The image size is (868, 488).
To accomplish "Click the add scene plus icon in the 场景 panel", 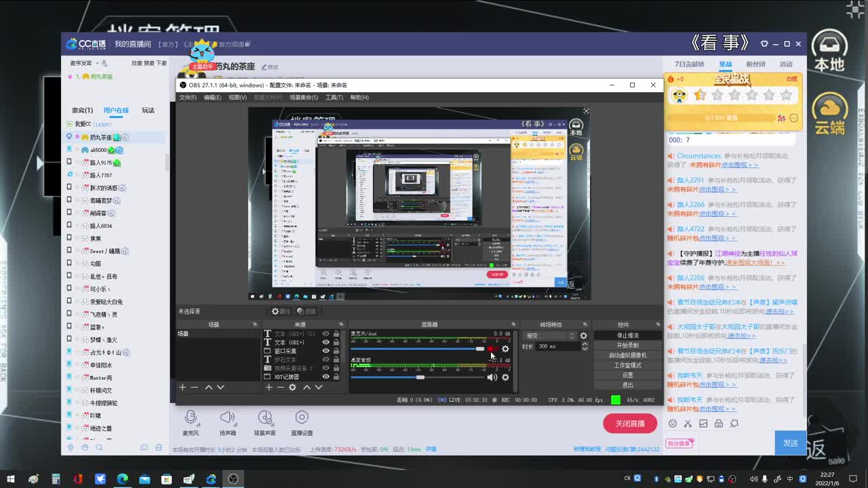I will pyautogui.click(x=182, y=387).
